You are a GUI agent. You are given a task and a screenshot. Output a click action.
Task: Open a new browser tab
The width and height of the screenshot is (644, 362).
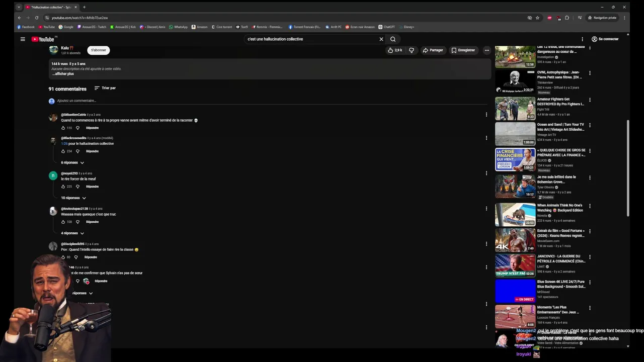pyautogui.click(x=84, y=7)
